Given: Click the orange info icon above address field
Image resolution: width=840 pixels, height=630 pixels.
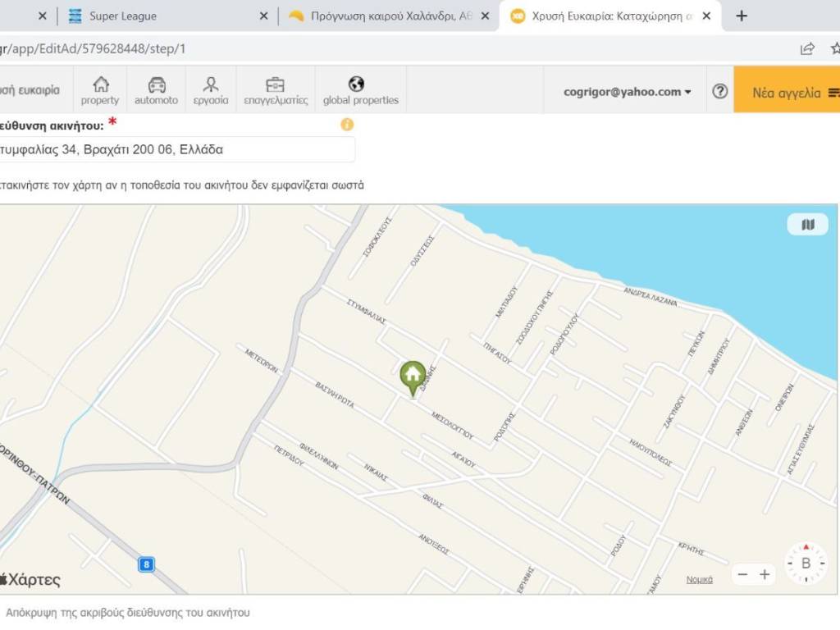Looking at the screenshot, I should click(x=347, y=125).
